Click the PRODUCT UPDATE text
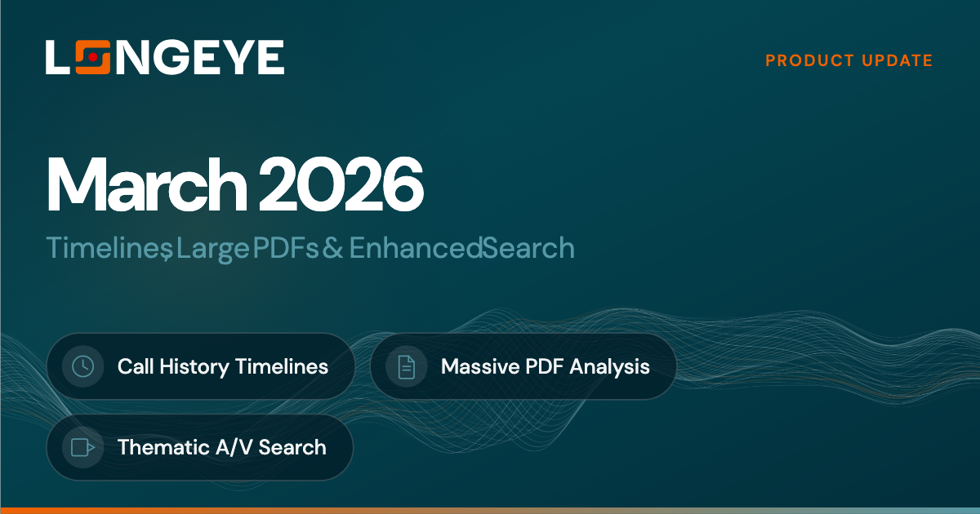This screenshot has height=514, width=980. coord(849,60)
